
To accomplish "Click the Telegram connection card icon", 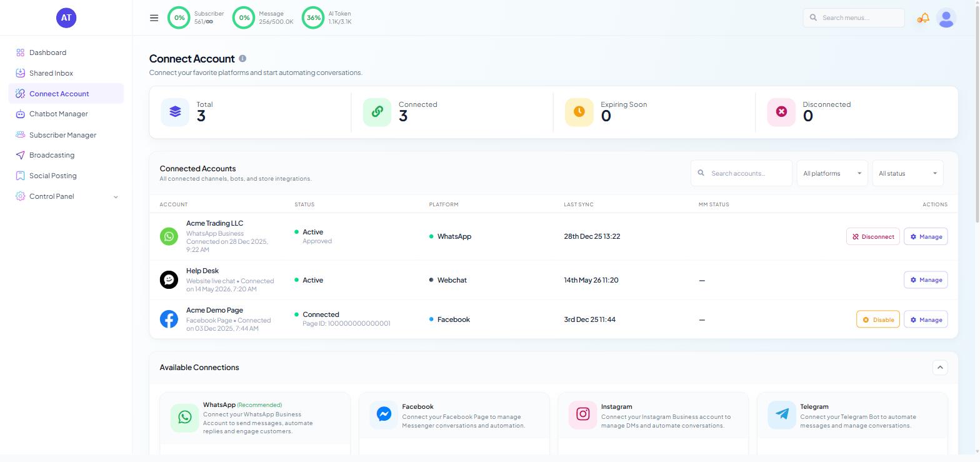I will (782, 414).
